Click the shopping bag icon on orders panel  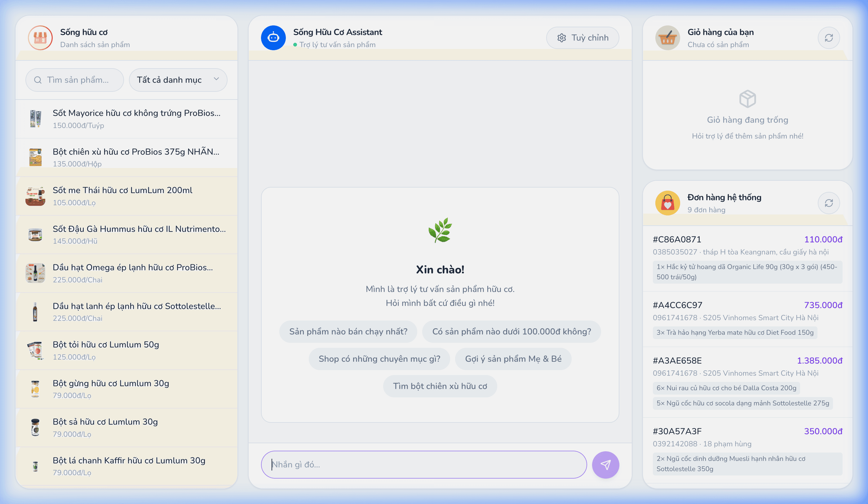(667, 203)
